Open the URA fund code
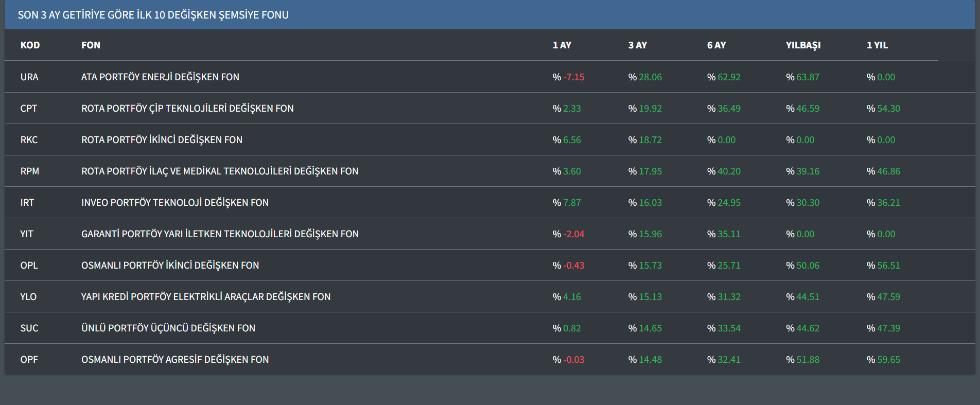980x405 pixels. click(x=29, y=77)
